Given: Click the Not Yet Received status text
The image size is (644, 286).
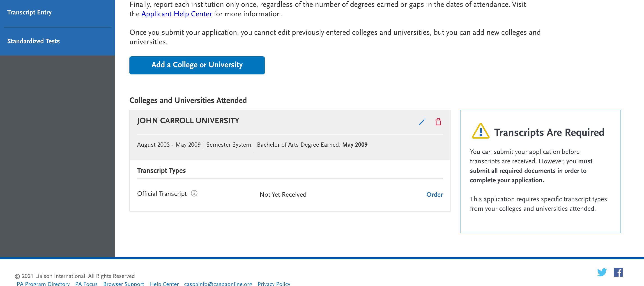Looking at the screenshot, I should [283, 194].
